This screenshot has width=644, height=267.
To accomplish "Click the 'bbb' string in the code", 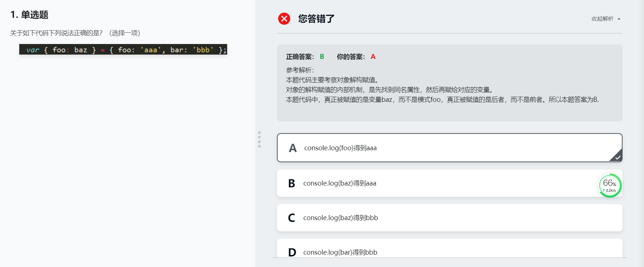I will tap(203, 50).
